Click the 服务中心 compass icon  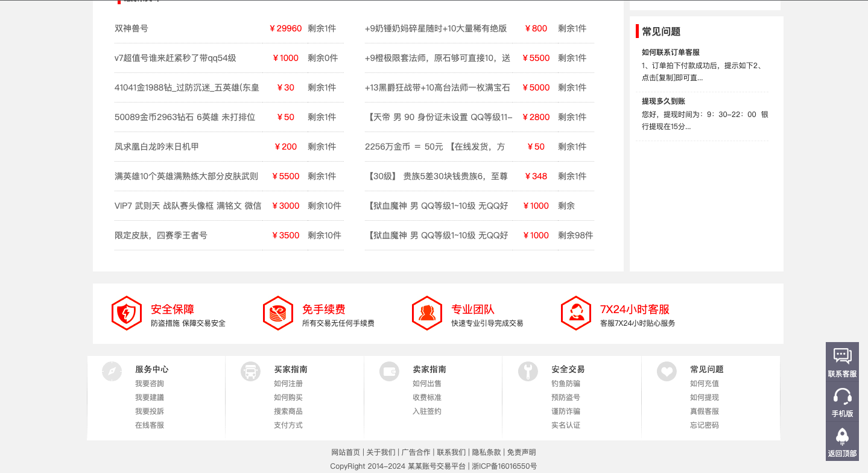pos(112,371)
